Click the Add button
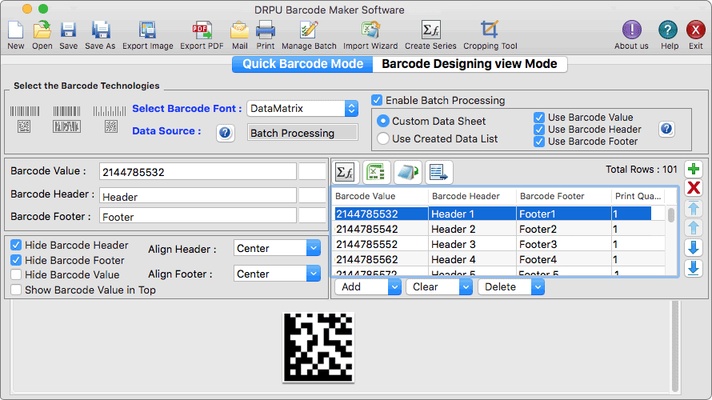This screenshot has width=712, height=400. tap(361, 287)
